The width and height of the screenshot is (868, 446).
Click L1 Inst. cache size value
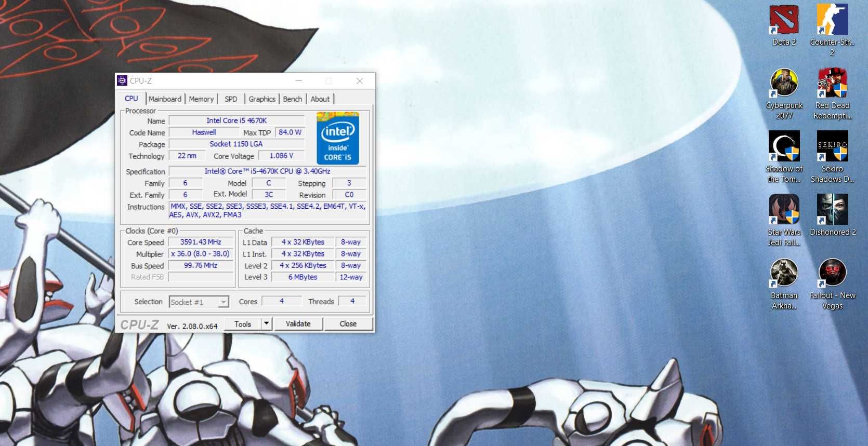(x=303, y=254)
